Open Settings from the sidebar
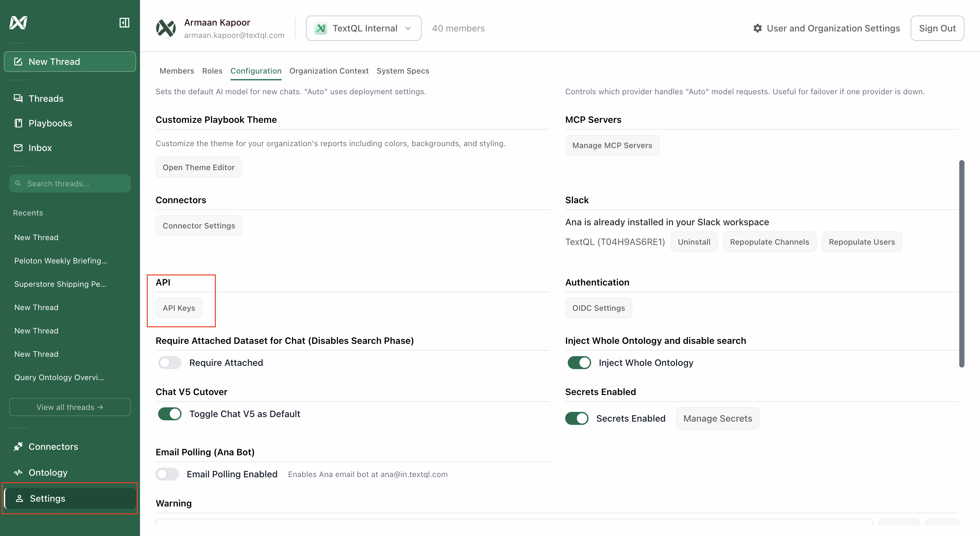Image resolution: width=980 pixels, height=536 pixels. click(x=47, y=498)
